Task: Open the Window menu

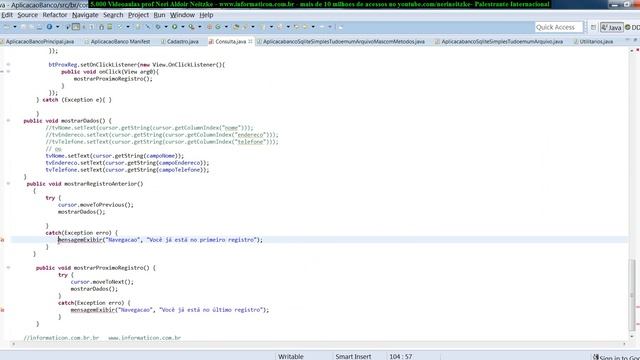Action: pyautogui.click(x=182, y=15)
